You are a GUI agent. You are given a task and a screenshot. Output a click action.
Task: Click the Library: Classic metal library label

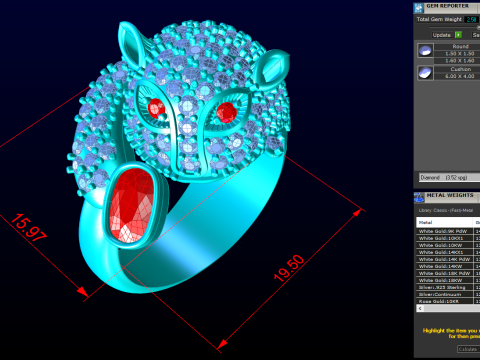[445, 210]
